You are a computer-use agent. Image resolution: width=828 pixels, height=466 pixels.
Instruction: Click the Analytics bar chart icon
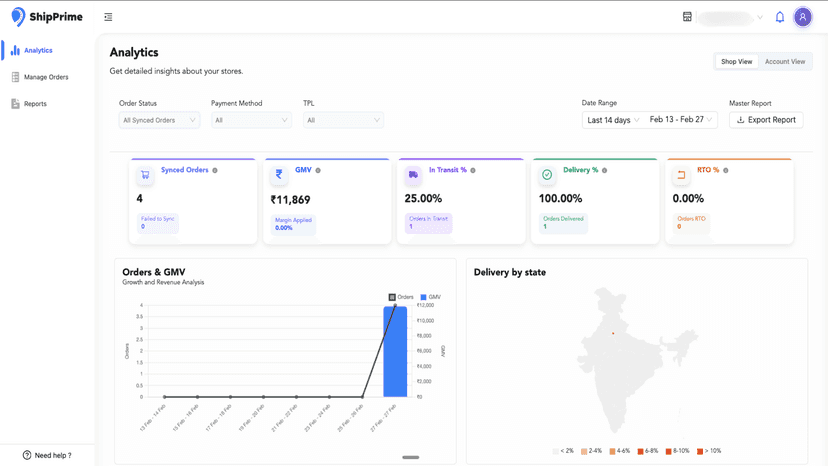(15, 50)
